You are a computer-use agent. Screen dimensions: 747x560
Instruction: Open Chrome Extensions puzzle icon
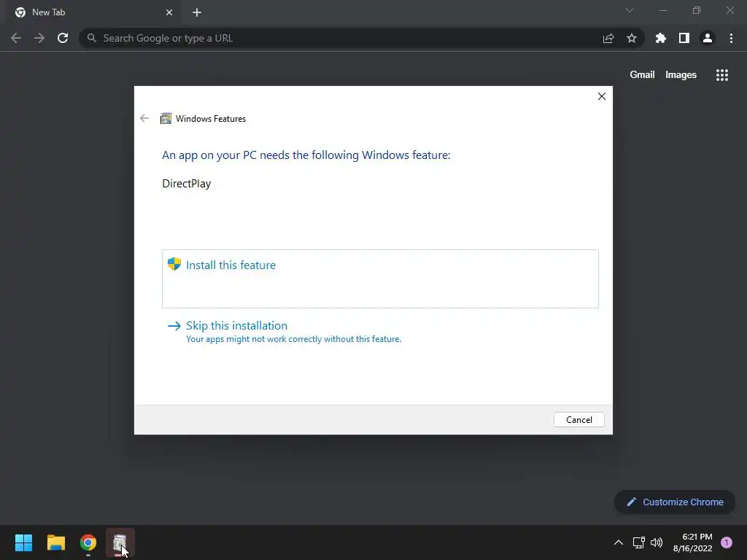coord(660,38)
